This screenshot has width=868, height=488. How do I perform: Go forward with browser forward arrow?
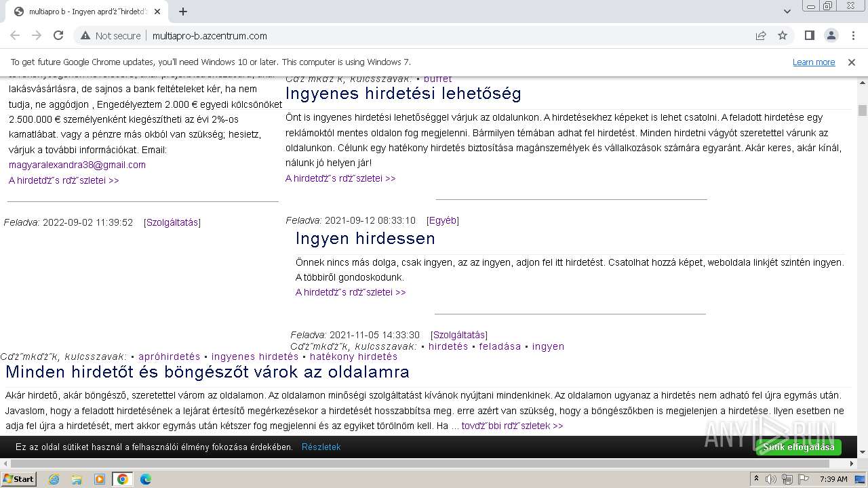click(x=37, y=35)
